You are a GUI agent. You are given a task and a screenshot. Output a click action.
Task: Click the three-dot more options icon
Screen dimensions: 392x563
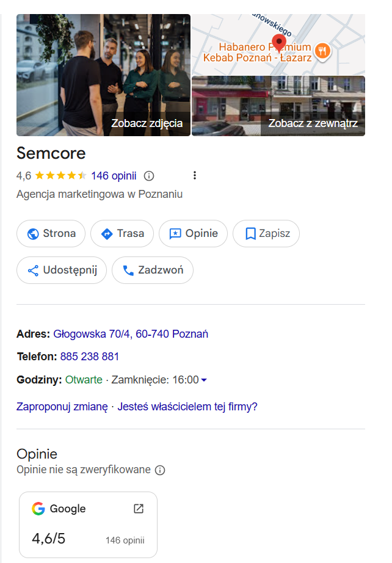[195, 176]
